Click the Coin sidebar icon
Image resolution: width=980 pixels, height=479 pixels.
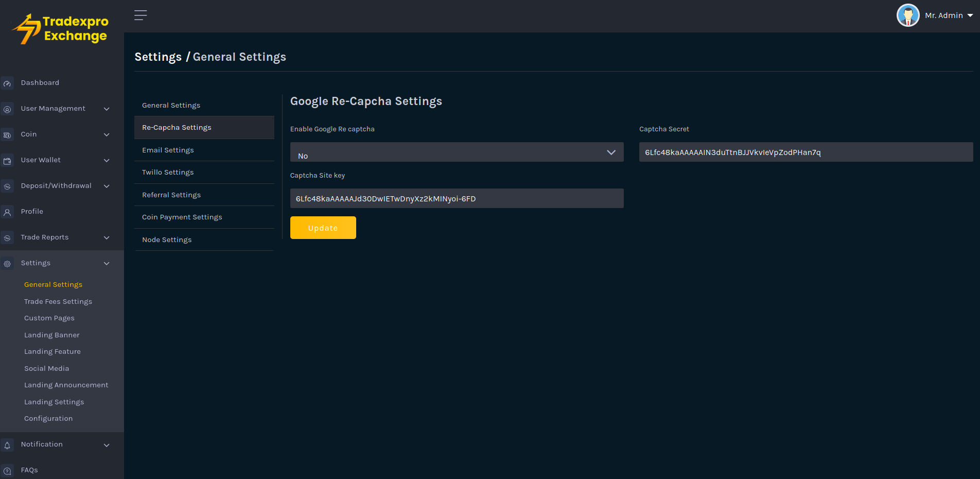point(7,135)
